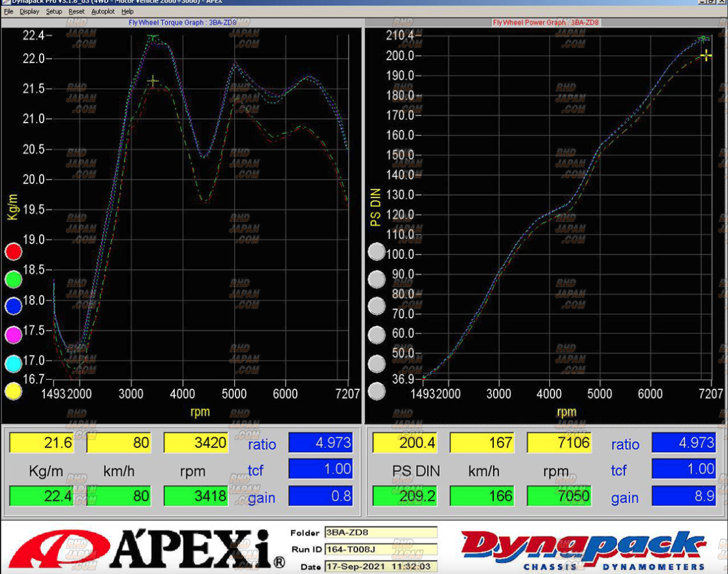Click the rpm axis label under power graph

566,412
